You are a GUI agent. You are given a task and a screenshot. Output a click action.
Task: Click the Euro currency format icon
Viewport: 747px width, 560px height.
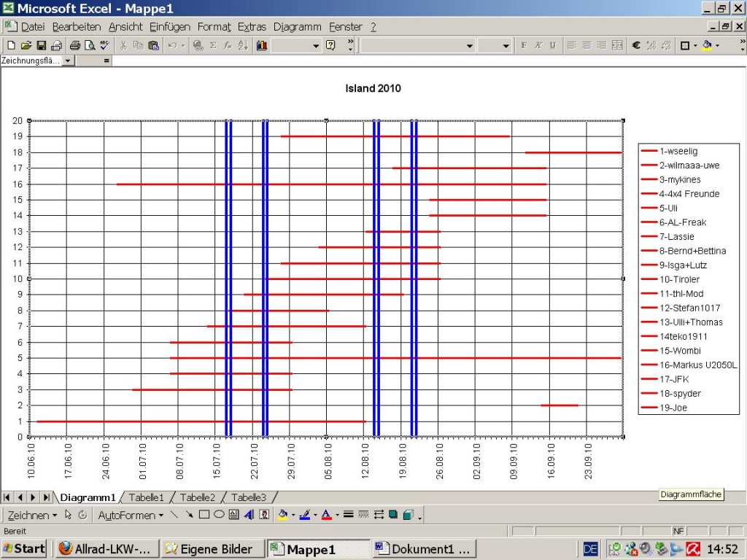pos(636,46)
